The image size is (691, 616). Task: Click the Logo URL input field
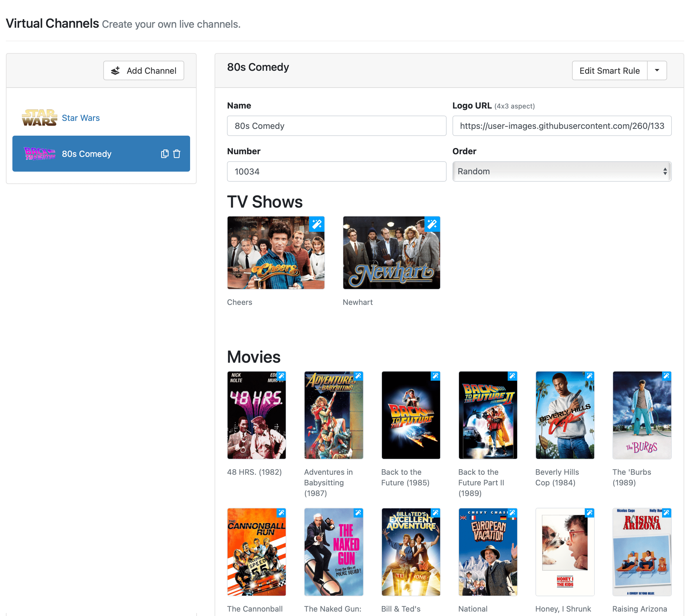tap(562, 126)
